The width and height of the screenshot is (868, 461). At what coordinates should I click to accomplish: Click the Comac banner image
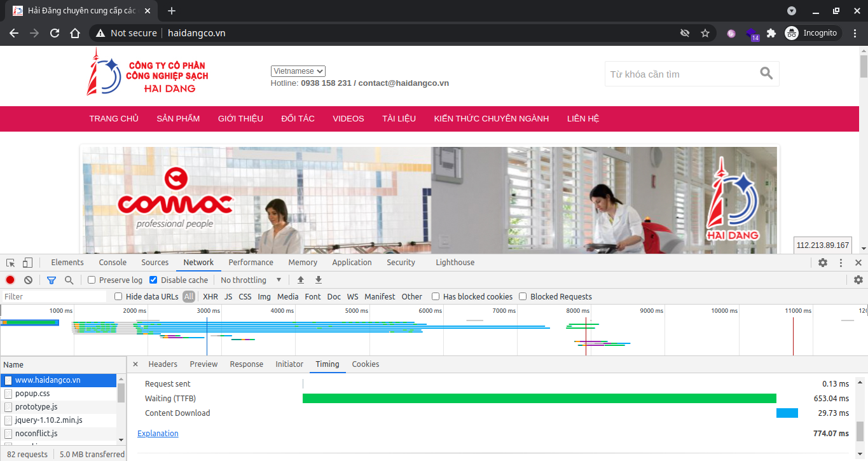[429, 200]
